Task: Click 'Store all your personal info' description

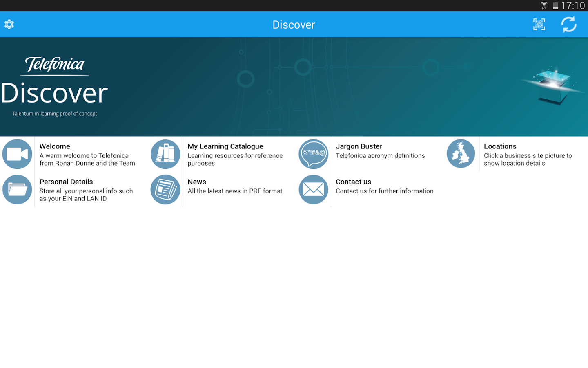Action: click(86, 195)
